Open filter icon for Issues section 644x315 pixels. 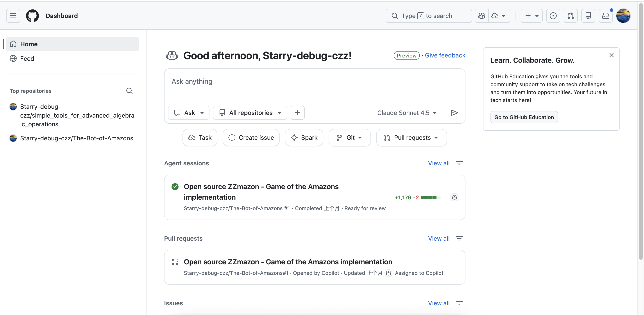459,303
